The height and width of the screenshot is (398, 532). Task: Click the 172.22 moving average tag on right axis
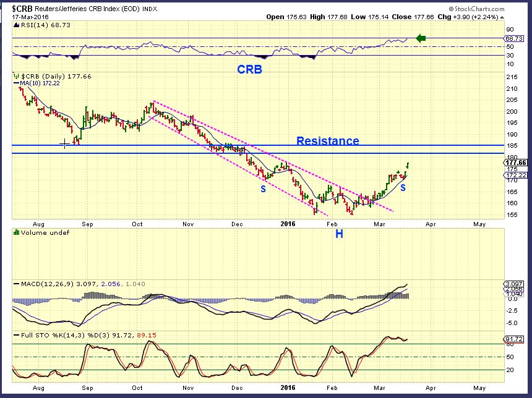click(x=515, y=176)
